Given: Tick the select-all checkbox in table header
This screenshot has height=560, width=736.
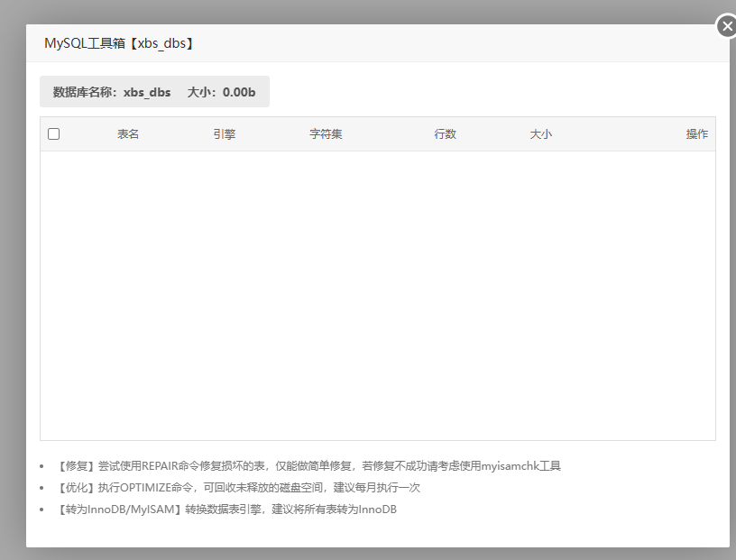Looking at the screenshot, I should coord(53,133).
